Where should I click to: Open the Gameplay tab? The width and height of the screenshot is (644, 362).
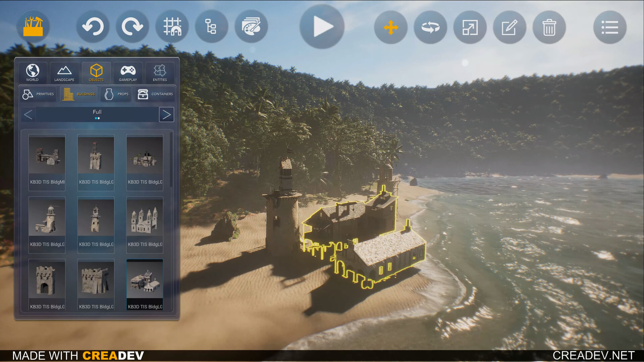(128, 73)
